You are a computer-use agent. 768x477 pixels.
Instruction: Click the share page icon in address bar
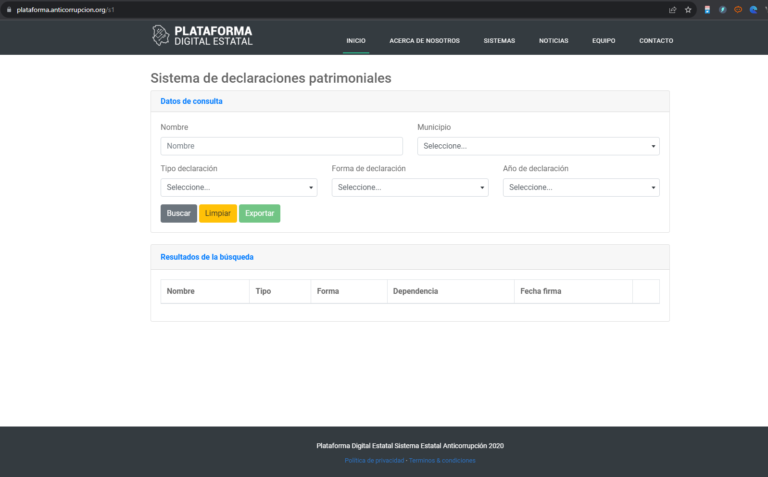tap(673, 9)
